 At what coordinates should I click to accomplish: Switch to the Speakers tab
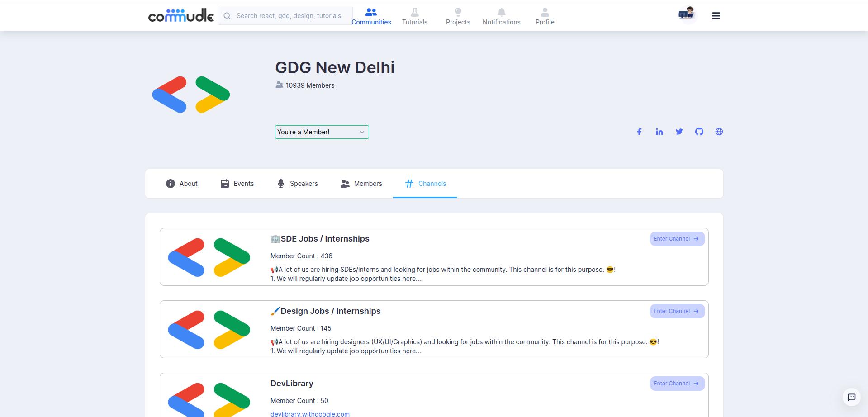(x=297, y=184)
